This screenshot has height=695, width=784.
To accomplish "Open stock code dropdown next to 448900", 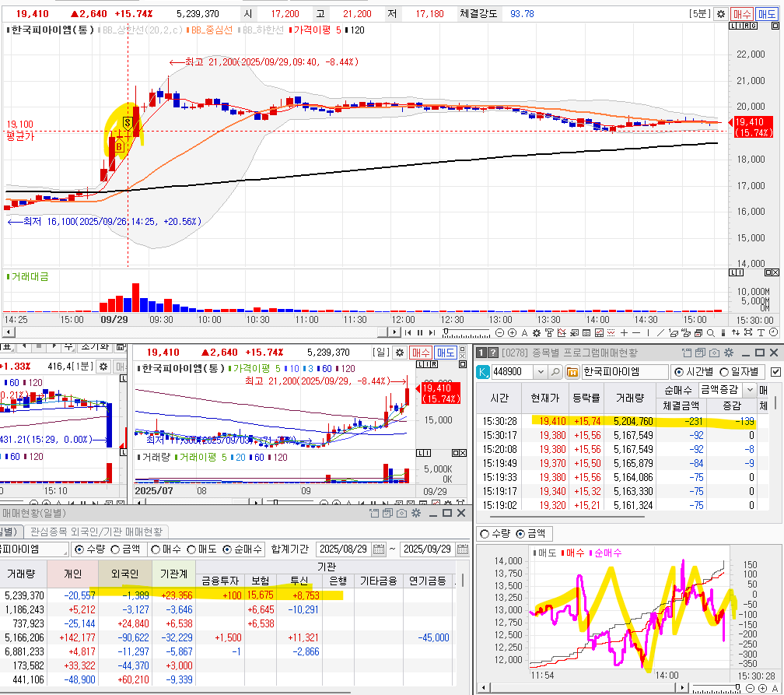I will tap(541, 372).
